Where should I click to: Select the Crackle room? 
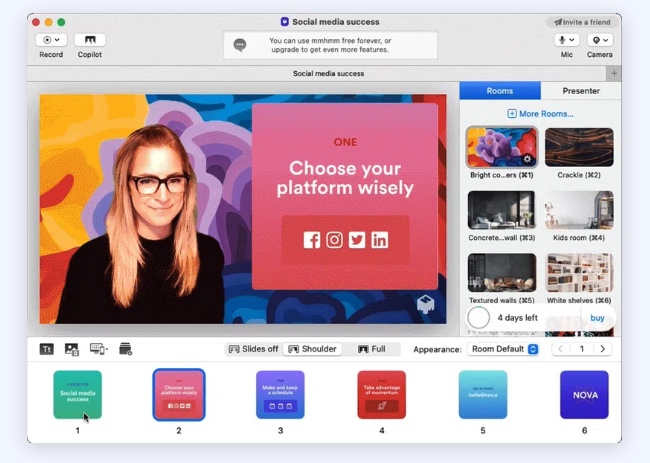tap(579, 148)
